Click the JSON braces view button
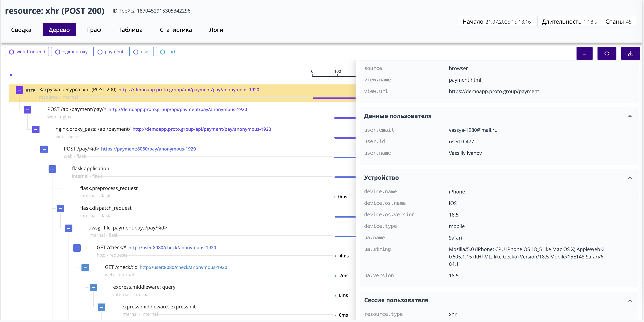This screenshot has width=644, height=322. click(607, 53)
